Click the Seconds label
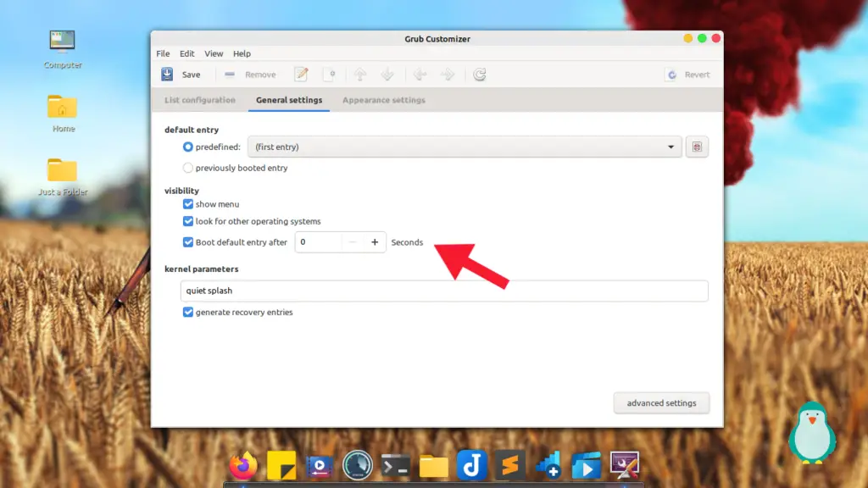 (407, 242)
